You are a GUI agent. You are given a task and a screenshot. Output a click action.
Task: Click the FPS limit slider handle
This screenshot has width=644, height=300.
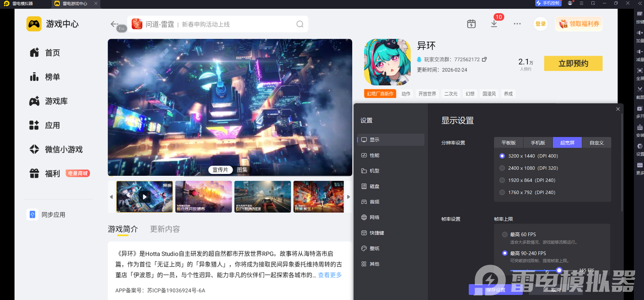pyautogui.click(x=559, y=270)
